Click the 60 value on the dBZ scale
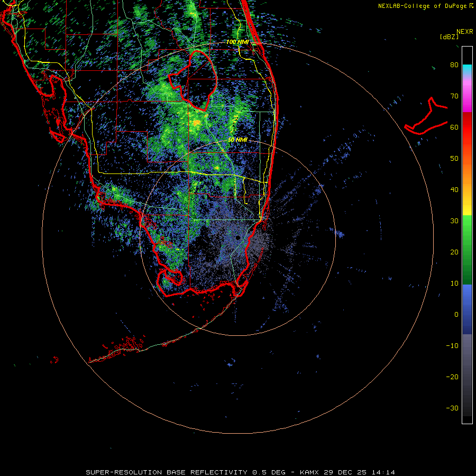Image resolution: width=476 pixels, height=476 pixels. tap(454, 127)
